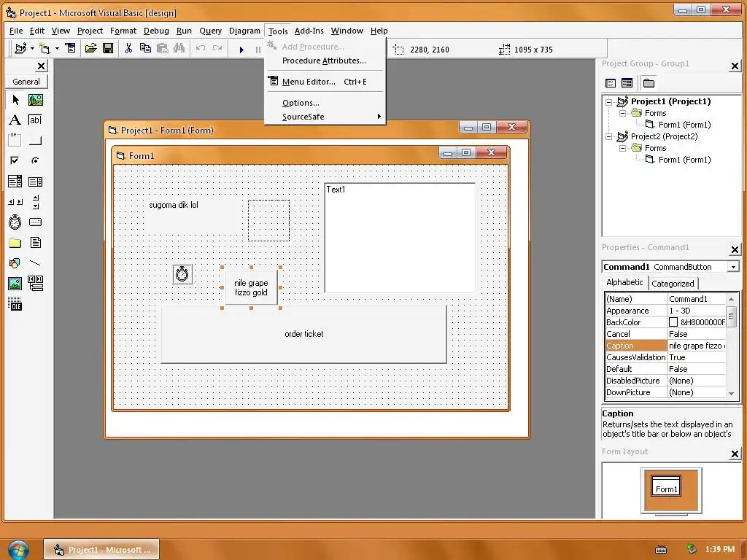
Task: Select the Image tool in toolbox
Action: tap(15, 284)
